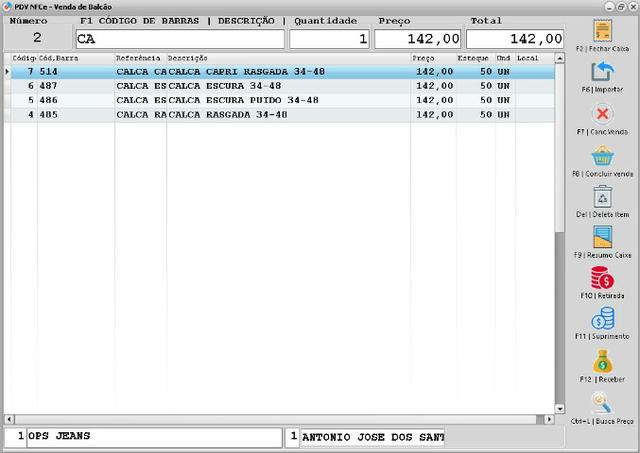
Task: Open F12 Receber money bag icon
Action: (x=602, y=361)
